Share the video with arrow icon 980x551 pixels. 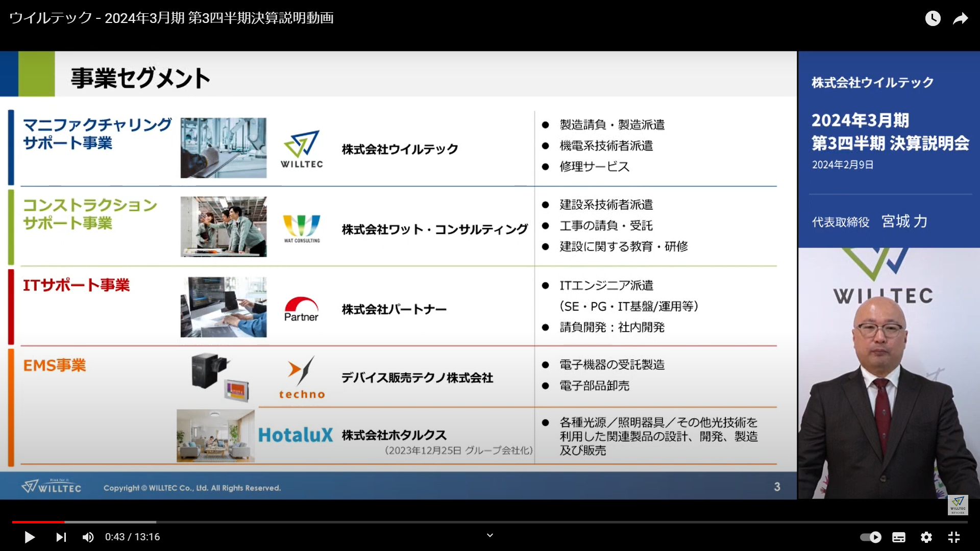click(x=961, y=18)
